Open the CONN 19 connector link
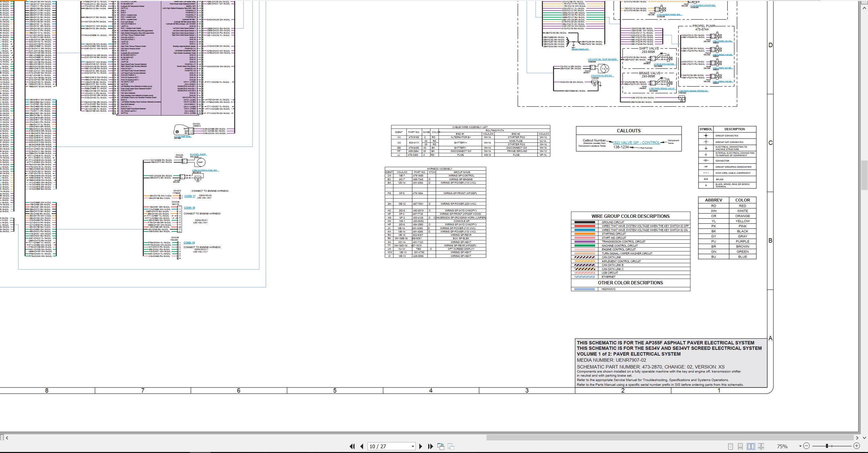The width and height of the screenshot is (868, 453). 189,243
